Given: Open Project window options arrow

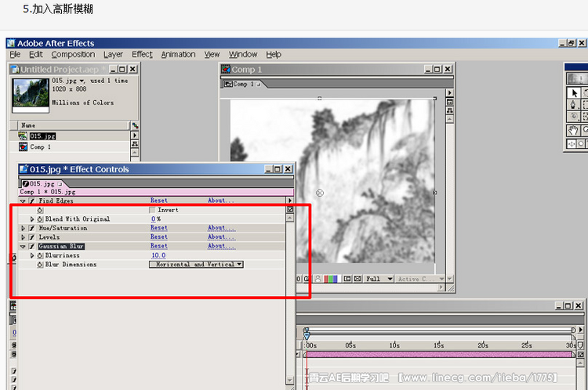Looking at the screenshot, I should 135,135.
